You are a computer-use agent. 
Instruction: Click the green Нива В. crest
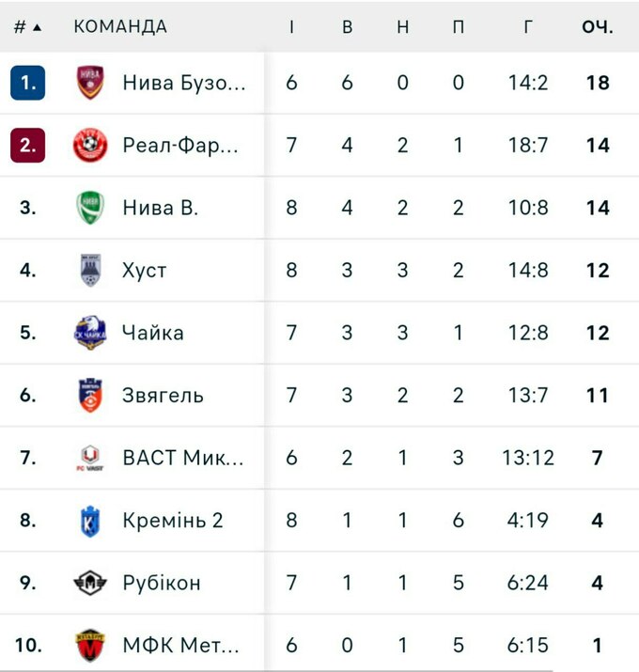(90, 208)
